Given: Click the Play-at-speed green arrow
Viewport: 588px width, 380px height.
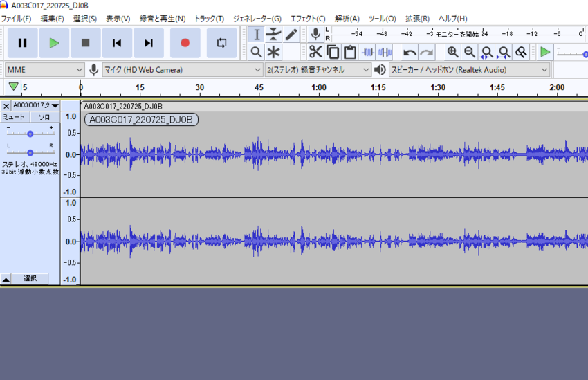Looking at the screenshot, I should (x=545, y=52).
